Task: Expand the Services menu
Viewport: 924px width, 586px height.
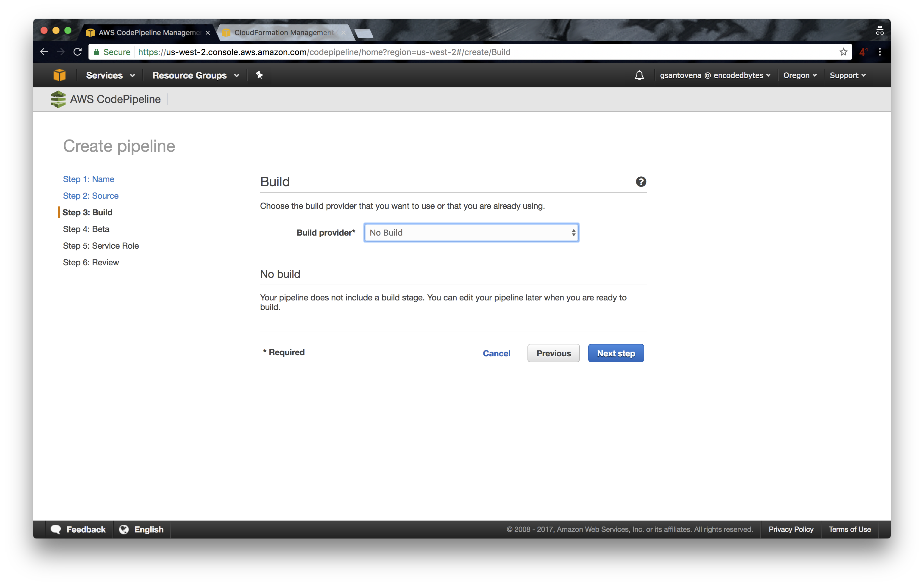Action: point(110,76)
